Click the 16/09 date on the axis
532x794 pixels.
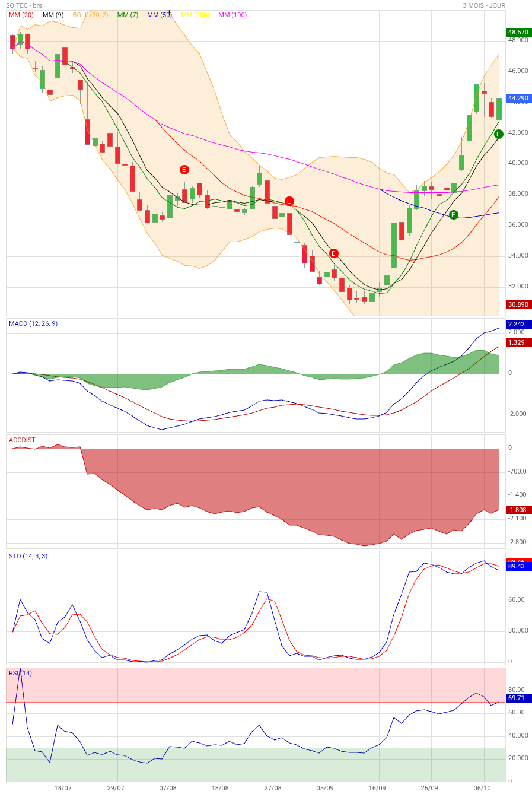(x=377, y=789)
